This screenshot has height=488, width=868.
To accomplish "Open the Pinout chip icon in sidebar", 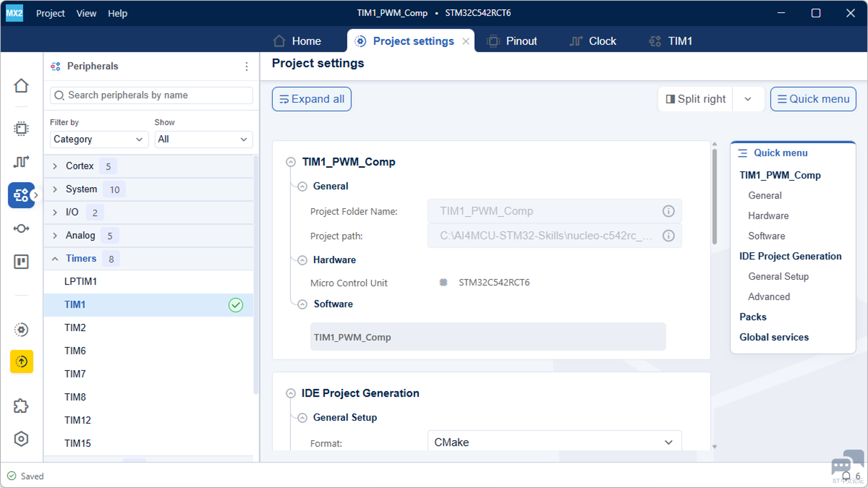I will [x=21, y=129].
